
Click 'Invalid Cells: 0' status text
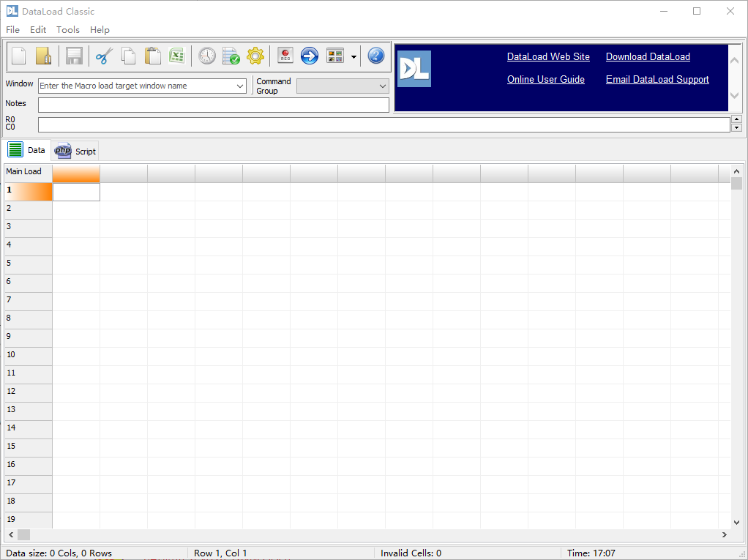coord(411,553)
